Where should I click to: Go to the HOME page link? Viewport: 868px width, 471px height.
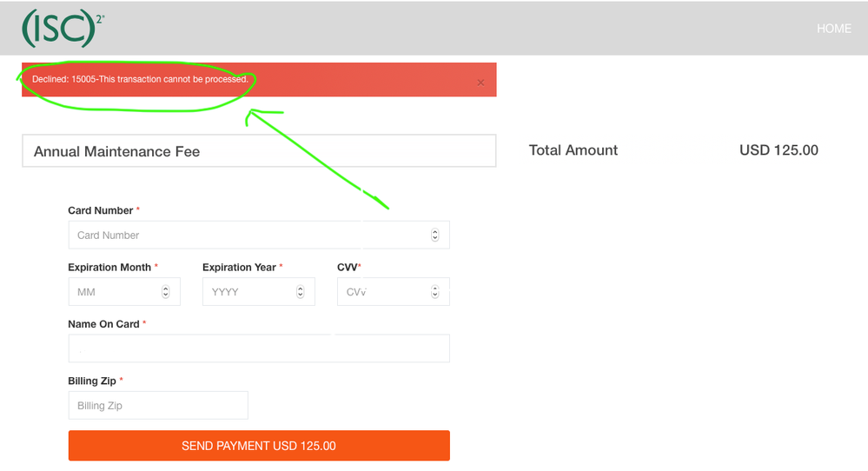pos(833,29)
